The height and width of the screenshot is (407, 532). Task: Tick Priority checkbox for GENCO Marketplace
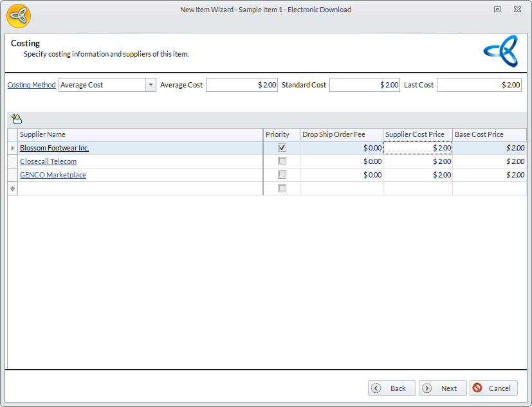point(282,175)
